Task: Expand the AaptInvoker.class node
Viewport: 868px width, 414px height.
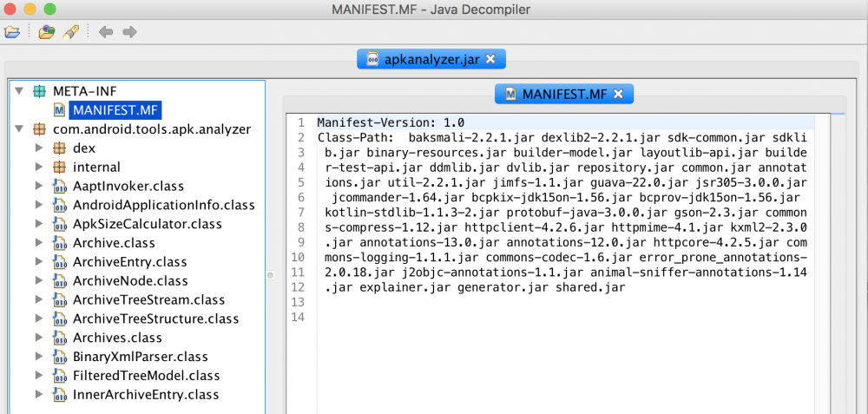Action: 39,186
